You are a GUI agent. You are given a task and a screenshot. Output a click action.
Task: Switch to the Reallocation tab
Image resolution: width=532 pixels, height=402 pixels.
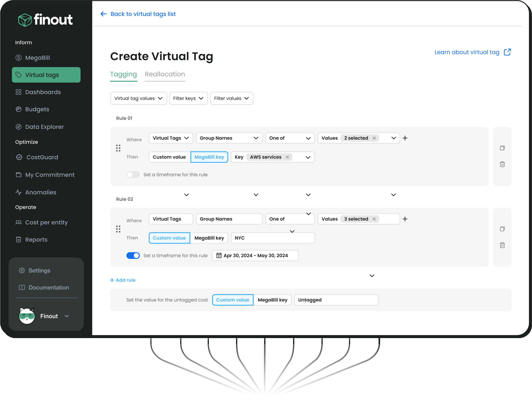tap(165, 74)
